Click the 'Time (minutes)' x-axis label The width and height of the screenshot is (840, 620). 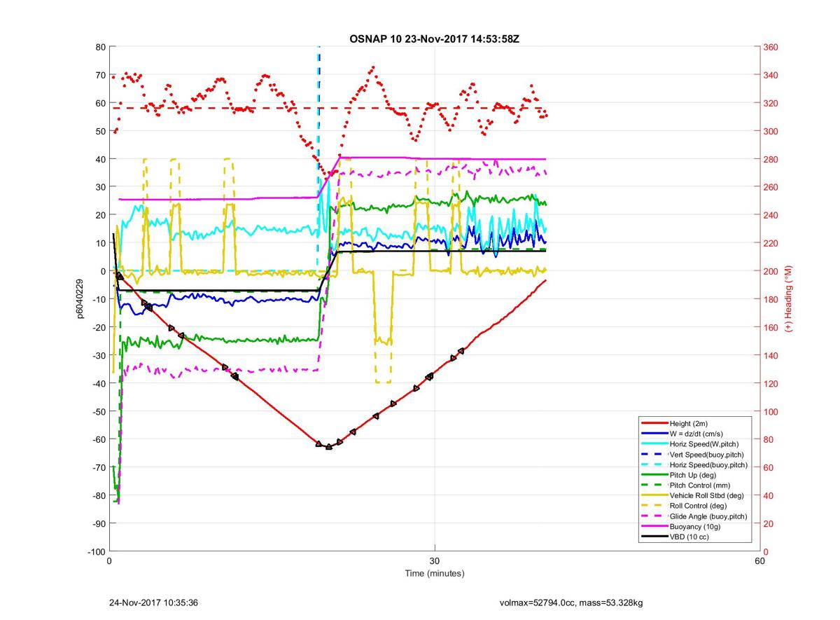click(434, 573)
